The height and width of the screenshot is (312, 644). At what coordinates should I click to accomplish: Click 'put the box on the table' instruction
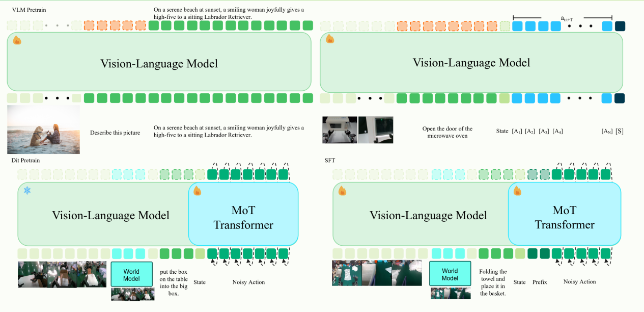173,282
